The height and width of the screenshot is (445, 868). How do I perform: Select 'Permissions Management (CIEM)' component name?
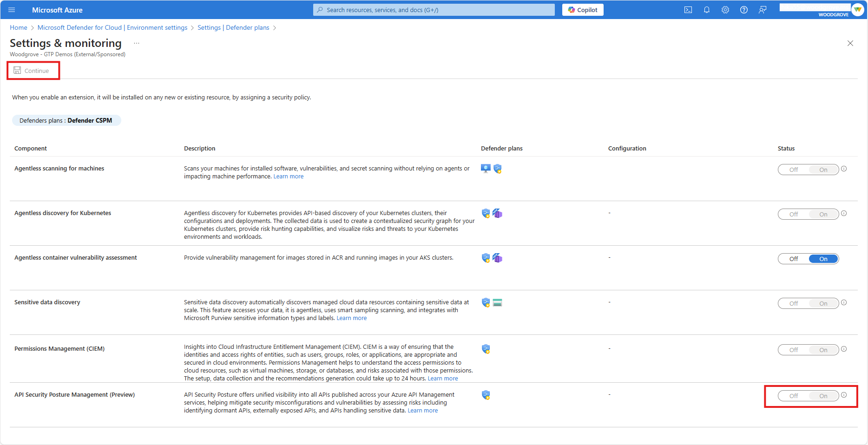59,349
